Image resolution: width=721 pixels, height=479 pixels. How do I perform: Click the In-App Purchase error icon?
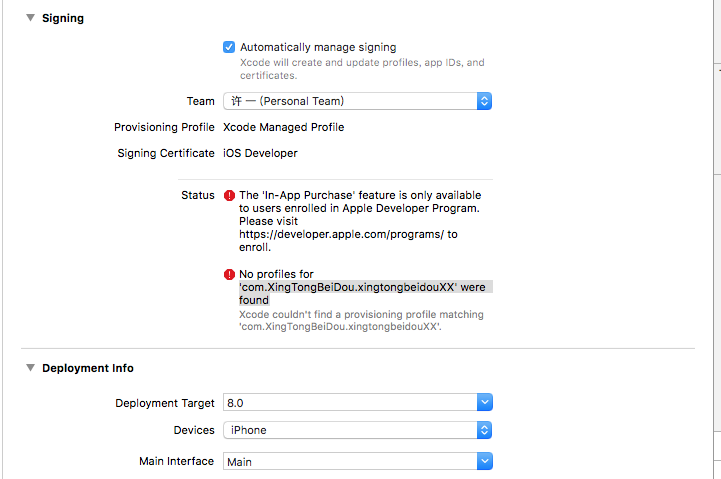229,195
